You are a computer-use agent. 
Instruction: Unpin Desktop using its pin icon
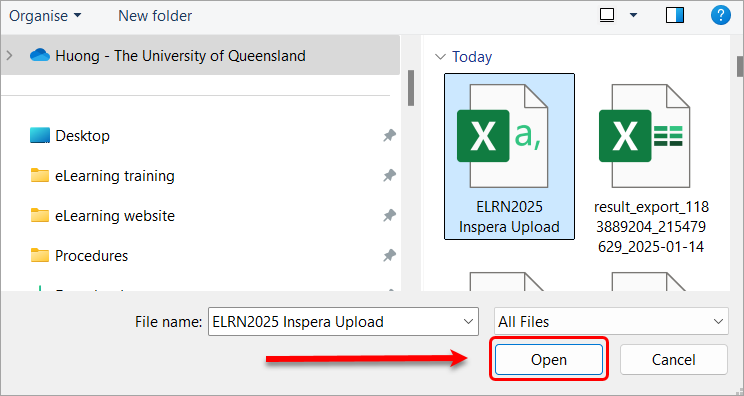click(x=389, y=136)
